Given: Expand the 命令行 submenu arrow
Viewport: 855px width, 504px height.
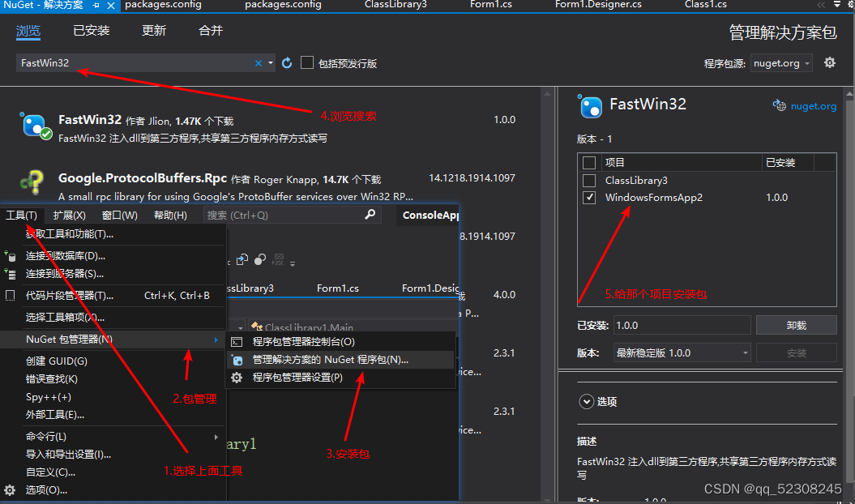Looking at the screenshot, I should [x=216, y=437].
